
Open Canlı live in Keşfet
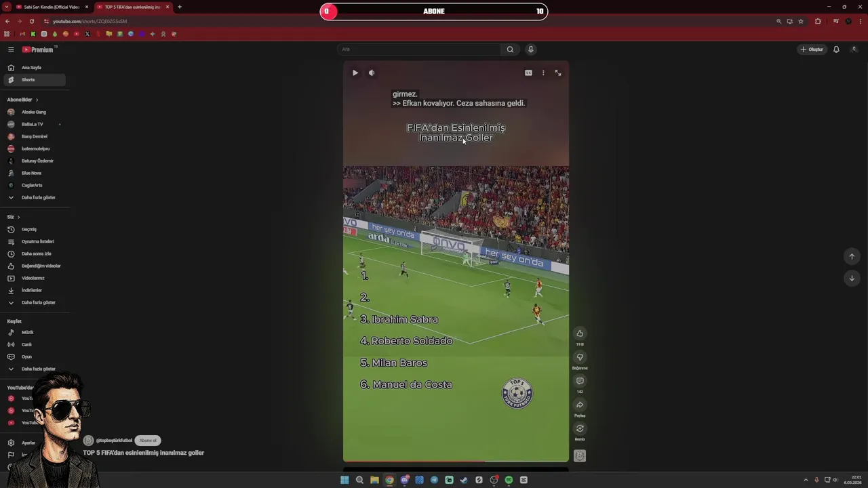tap(34, 344)
